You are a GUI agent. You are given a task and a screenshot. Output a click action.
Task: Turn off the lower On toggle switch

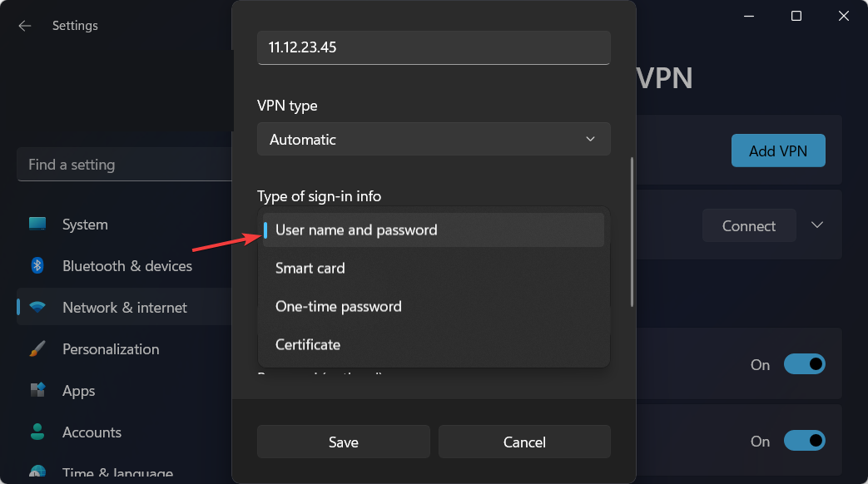(805, 441)
